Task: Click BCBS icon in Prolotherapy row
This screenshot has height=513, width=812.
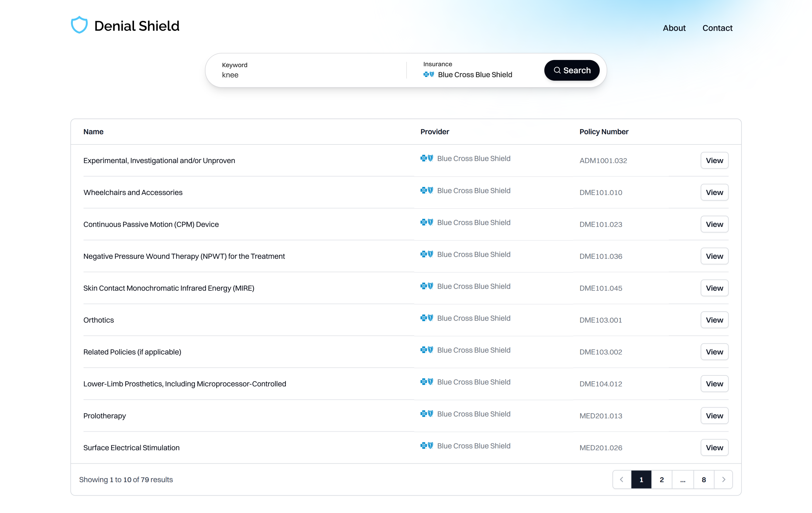Action: point(426,414)
